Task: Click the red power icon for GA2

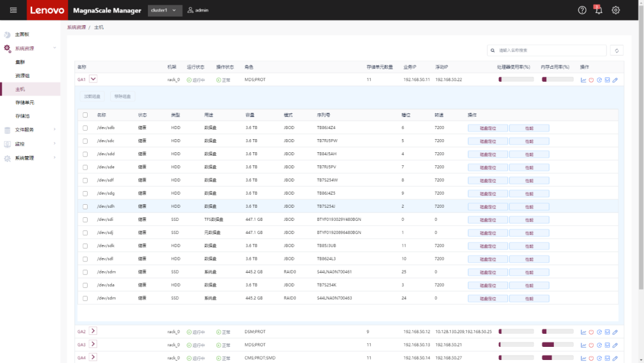Action: click(592, 332)
